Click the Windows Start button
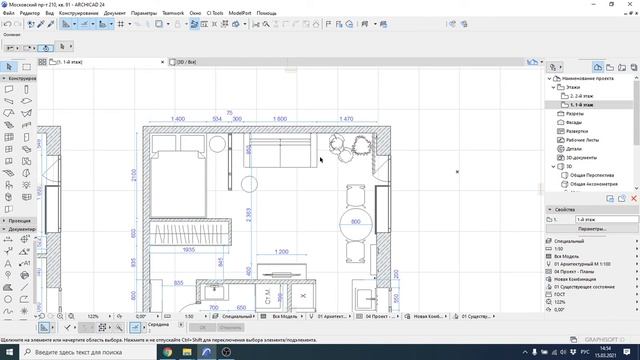 click(9, 352)
